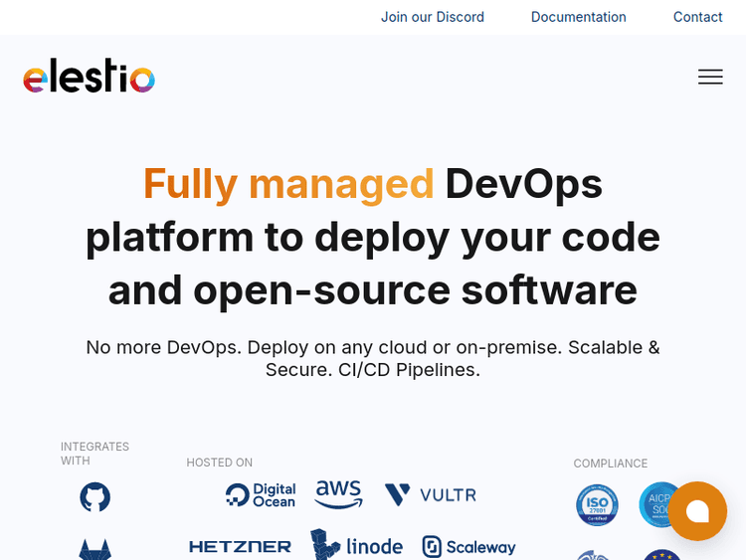Image resolution: width=746 pixels, height=560 pixels.
Task: Click the GitHub integration icon
Action: coord(95,496)
